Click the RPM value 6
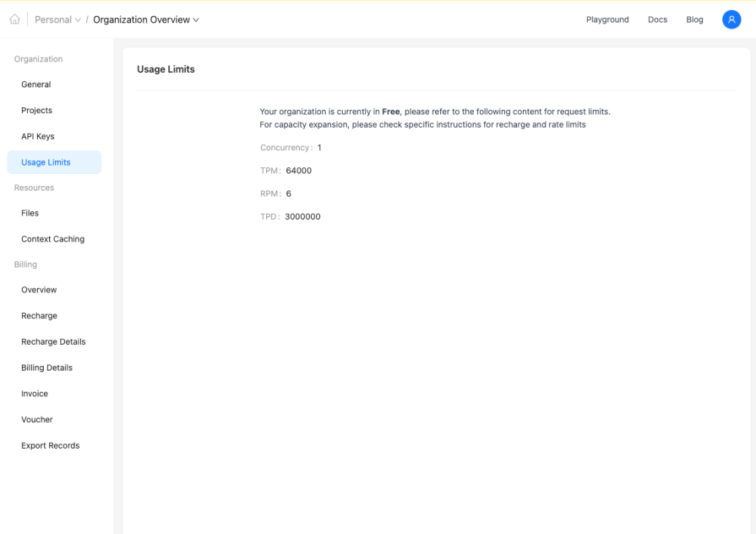 (x=288, y=194)
